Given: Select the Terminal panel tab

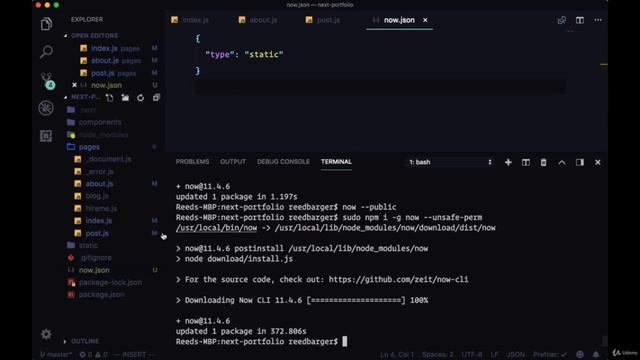Looking at the screenshot, I should click(x=336, y=162).
